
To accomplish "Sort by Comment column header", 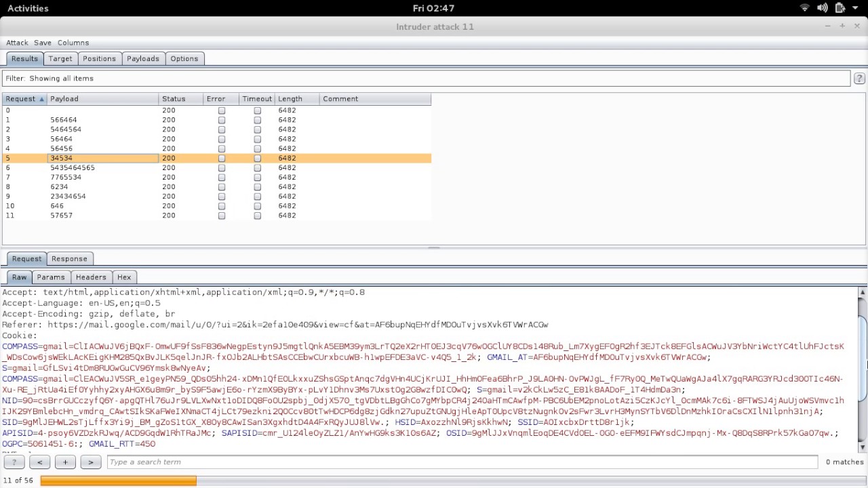I will click(375, 99).
